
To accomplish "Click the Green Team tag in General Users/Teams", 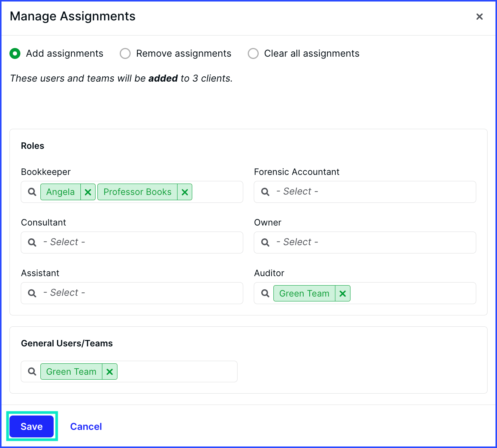I will tap(71, 372).
